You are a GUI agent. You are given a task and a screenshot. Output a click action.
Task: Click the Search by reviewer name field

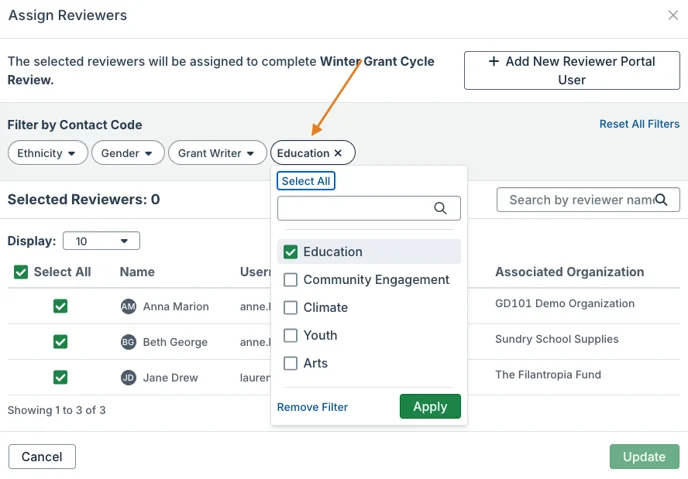tap(588, 200)
